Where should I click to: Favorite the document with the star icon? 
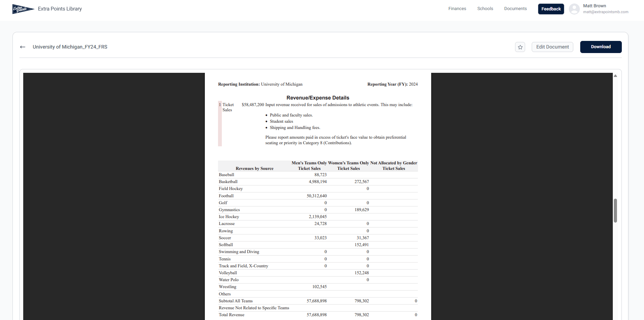520,47
